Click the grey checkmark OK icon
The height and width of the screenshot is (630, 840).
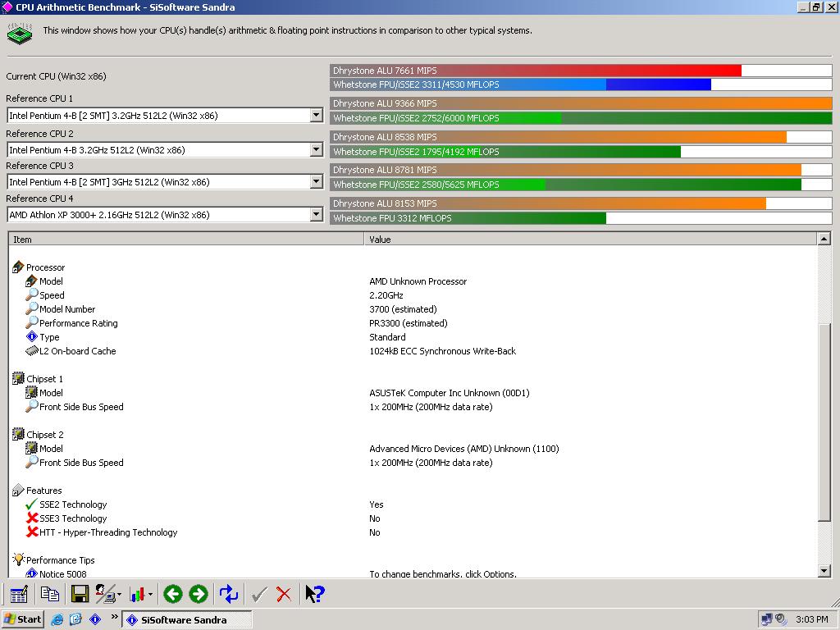[x=259, y=594]
